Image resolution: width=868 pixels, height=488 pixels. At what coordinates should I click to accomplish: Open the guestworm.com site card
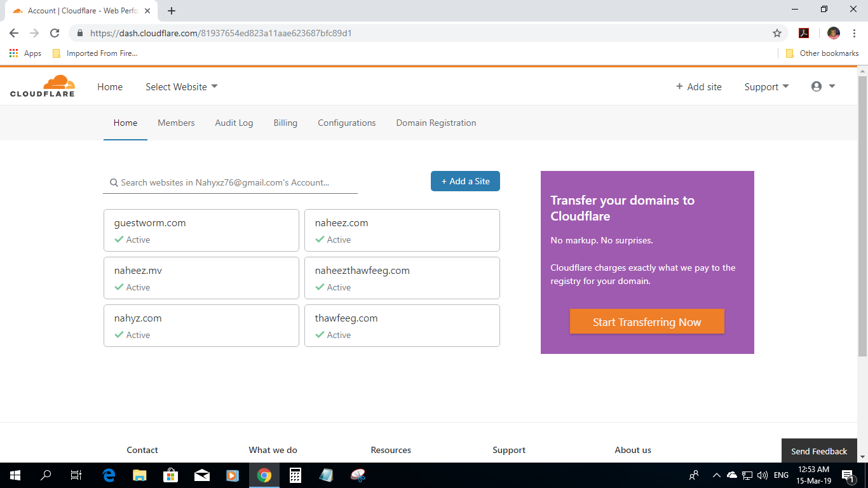point(201,231)
